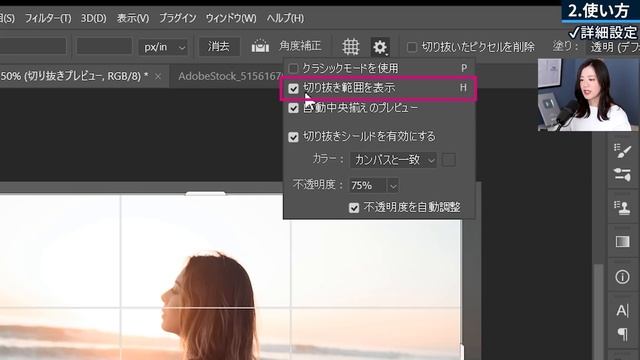The width and height of the screenshot is (640, 360).
Task: Open the 塗り fill dropdown (透明)
Action: tap(615, 47)
